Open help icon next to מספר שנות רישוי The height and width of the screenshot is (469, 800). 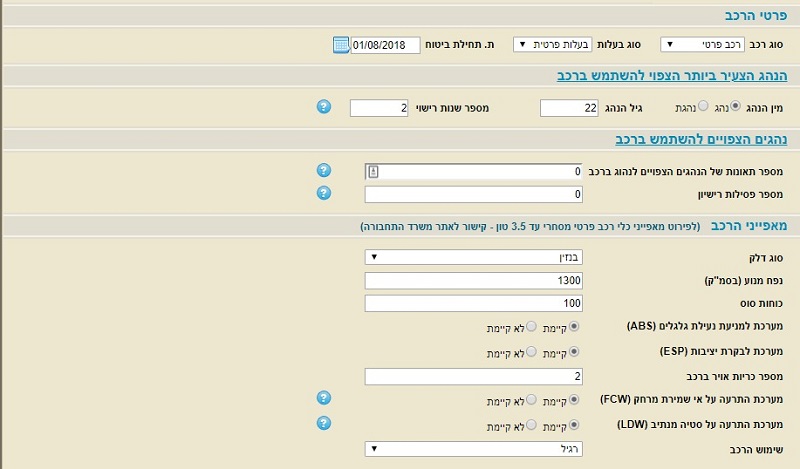[x=323, y=107]
